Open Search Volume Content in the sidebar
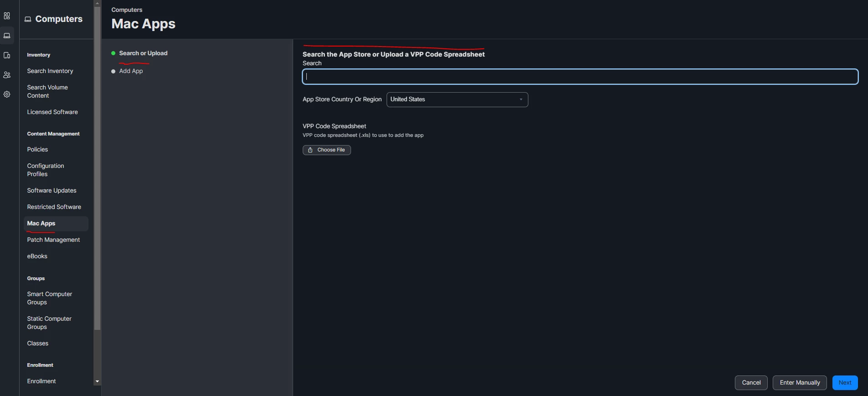The width and height of the screenshot is (868, 396). pos(47,92)
